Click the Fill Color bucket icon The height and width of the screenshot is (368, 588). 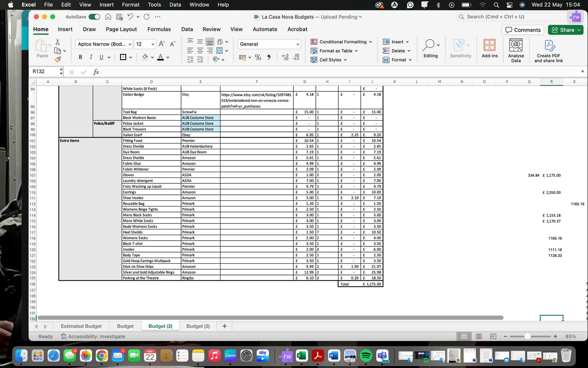pyautogui.click(x=145, y=57)
